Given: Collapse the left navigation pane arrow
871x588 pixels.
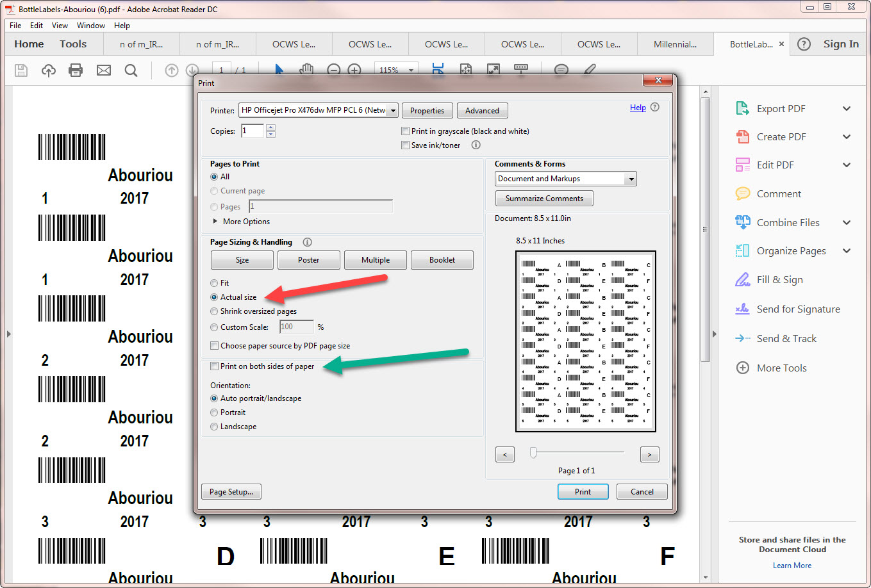Looking at the screenshot, I should coord(8,334).
